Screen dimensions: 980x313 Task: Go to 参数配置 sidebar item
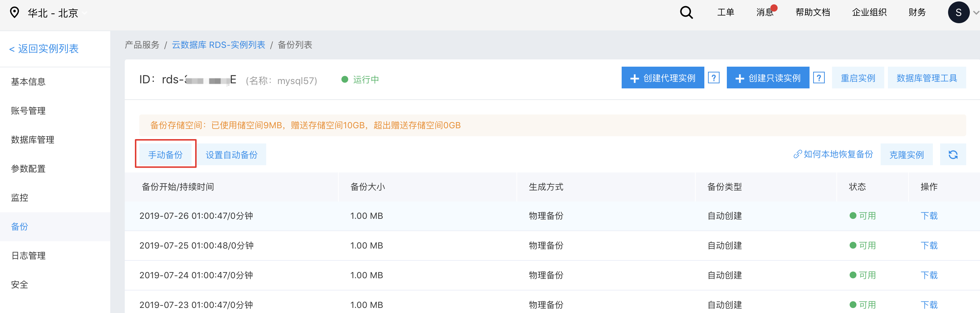click(x=29, y=169)
